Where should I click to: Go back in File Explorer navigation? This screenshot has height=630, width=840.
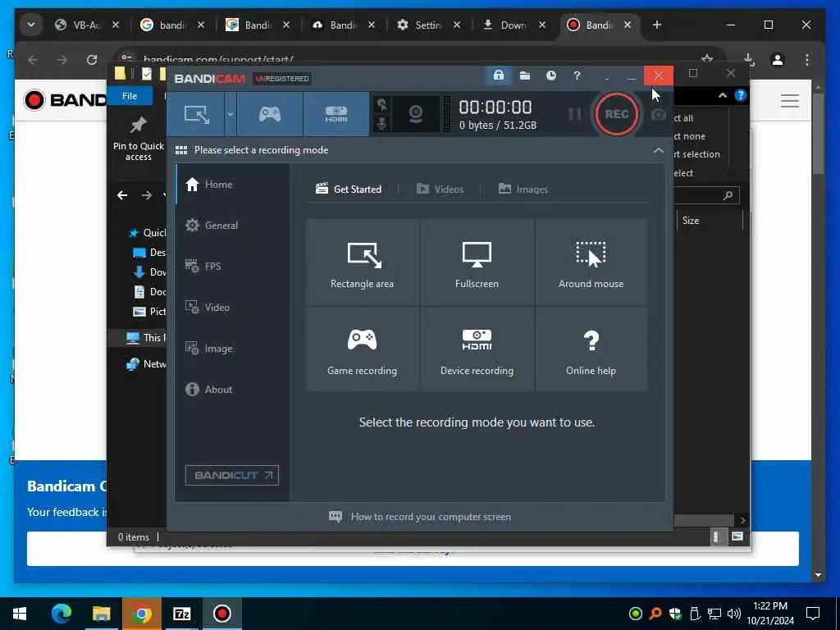point(122,195)
